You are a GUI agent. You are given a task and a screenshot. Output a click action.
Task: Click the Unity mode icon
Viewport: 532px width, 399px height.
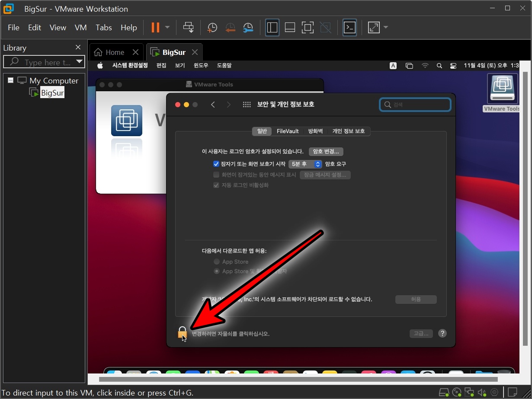click(x=325, y=28)
